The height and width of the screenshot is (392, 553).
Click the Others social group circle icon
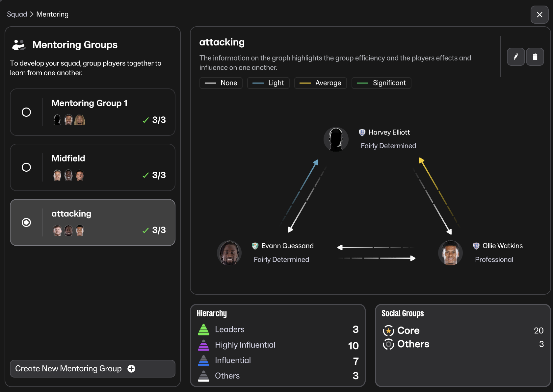coord(388,344)
